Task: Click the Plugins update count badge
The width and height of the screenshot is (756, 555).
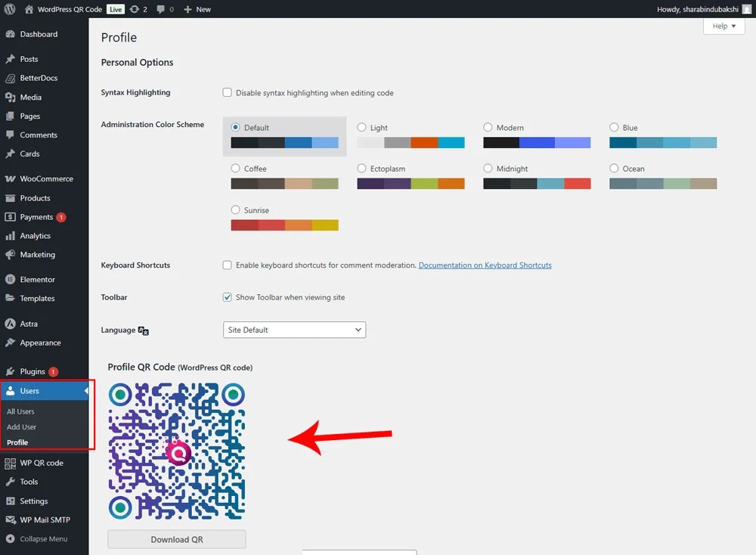Action: click(x=53, y=372)
